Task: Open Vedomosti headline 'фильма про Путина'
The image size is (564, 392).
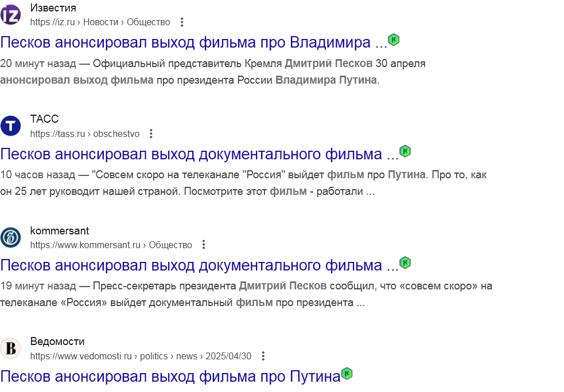Action: [170, 377]
